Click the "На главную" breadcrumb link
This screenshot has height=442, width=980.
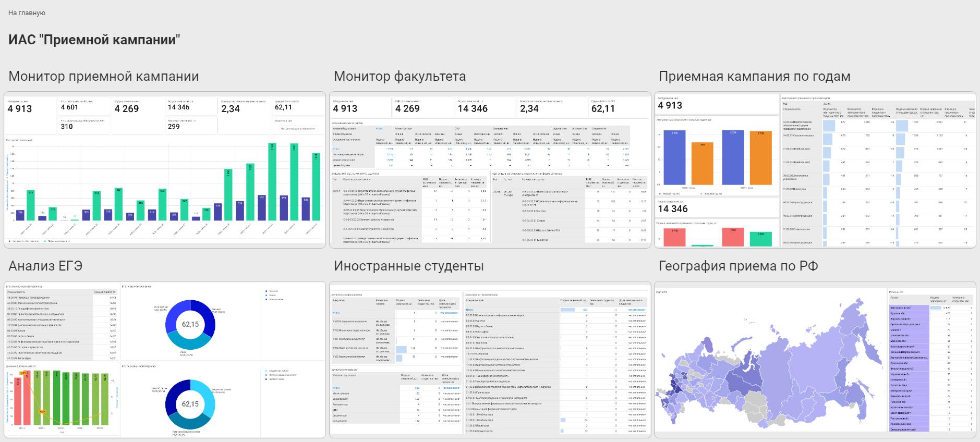[27, 13]
